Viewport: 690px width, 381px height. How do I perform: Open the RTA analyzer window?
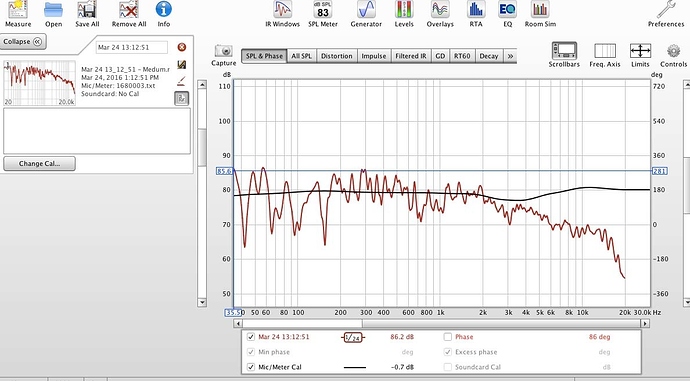pyautogui.click(x=476, y=14)
